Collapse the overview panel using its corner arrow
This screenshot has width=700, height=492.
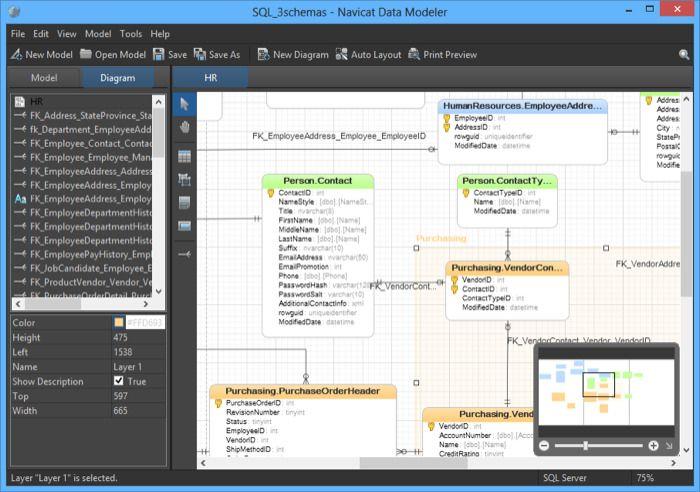pyautogui.click(x=671, y=446)
